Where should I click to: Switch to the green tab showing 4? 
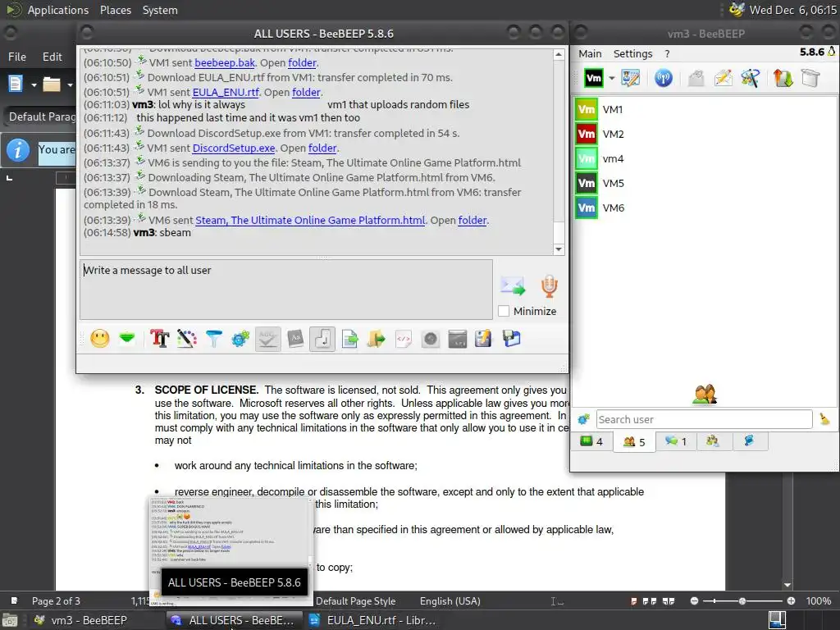pyautogui.click(x=592, y=441)
